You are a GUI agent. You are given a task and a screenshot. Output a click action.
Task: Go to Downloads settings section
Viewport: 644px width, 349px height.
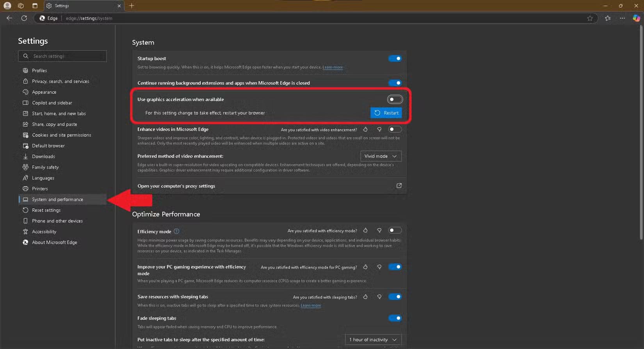point(43,157)
